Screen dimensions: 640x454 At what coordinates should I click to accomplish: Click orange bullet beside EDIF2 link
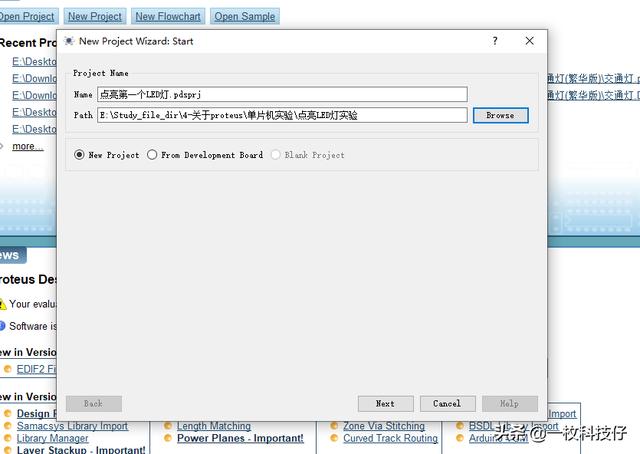pos(7,369)
